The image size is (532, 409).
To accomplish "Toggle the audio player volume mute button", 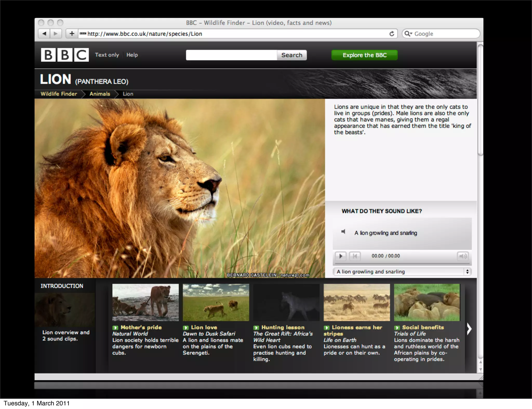I will (x=463, y=256).
